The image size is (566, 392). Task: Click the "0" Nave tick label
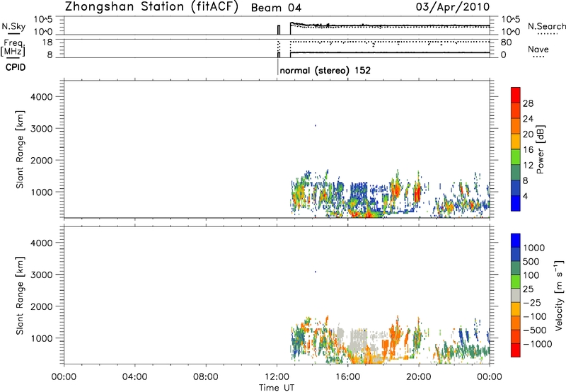(x=504, y=55)
